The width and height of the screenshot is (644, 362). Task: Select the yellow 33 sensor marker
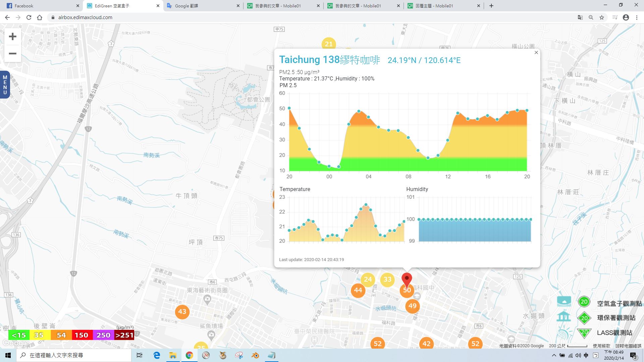coord(387,280)
